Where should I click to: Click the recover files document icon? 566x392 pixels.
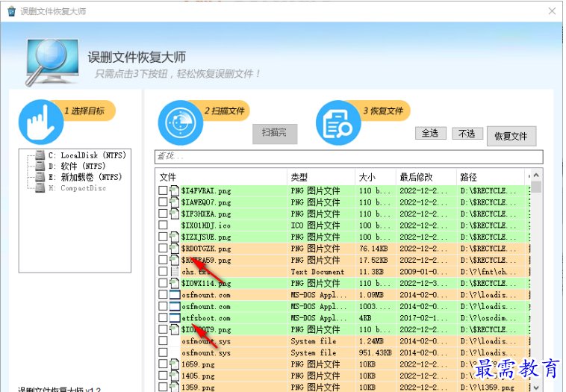[338, 122]
